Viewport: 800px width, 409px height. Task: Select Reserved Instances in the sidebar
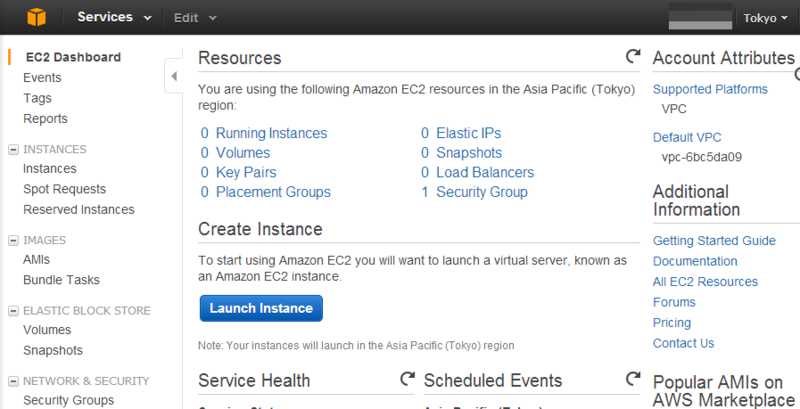click(78, 210)
